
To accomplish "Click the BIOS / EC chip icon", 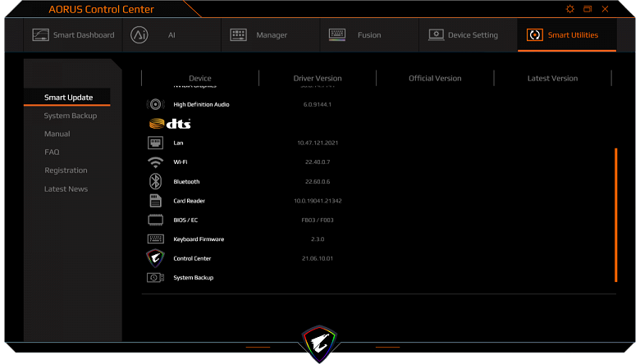I will pos(156,220).
